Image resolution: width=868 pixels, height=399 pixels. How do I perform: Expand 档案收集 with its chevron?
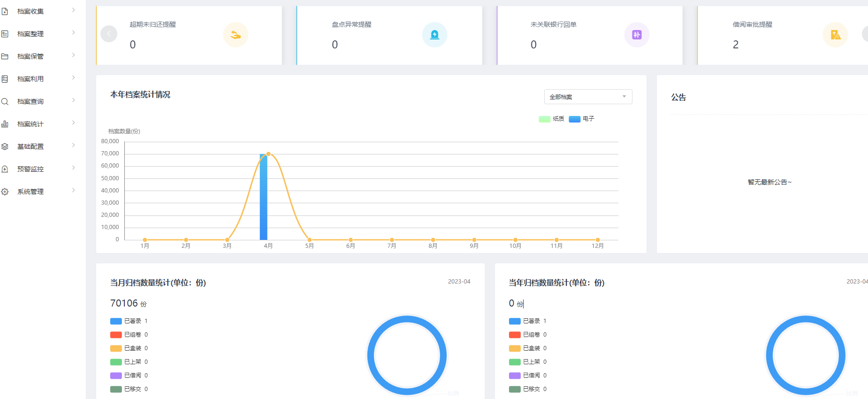[x=74, y=10]
